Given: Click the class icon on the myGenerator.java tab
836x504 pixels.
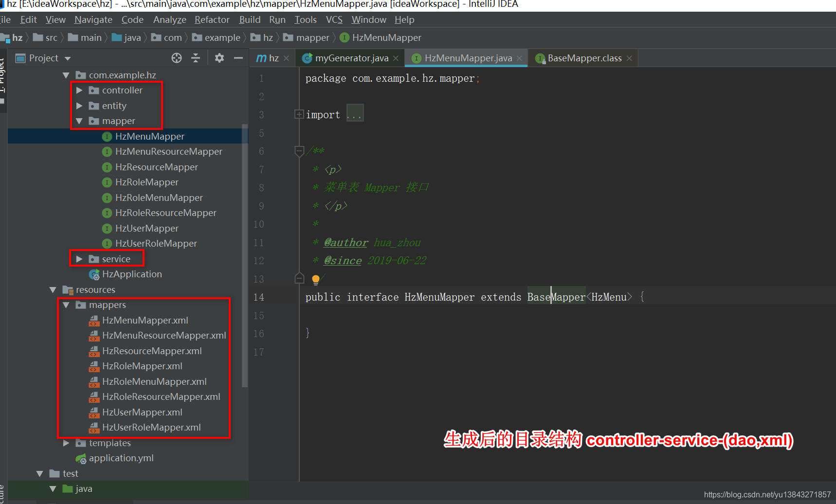Looking at the screenshot, I should click(x=308, y=57).
